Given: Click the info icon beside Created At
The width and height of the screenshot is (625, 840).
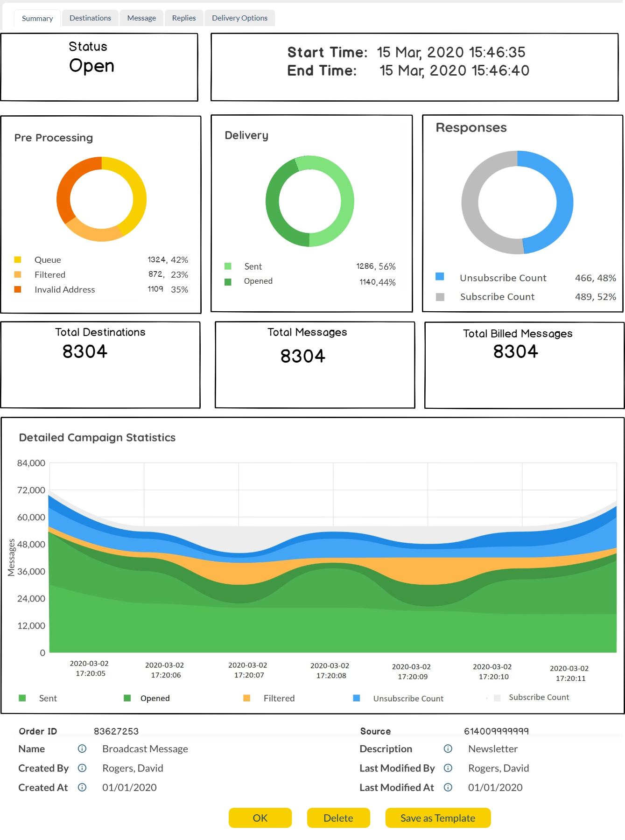Looking at the screenshot, I should pos(82,788).
